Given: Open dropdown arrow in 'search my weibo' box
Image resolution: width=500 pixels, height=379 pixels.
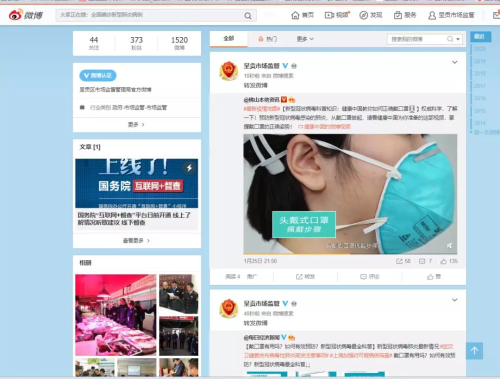Looking at the screenshot, I should (x=458, y=39).
